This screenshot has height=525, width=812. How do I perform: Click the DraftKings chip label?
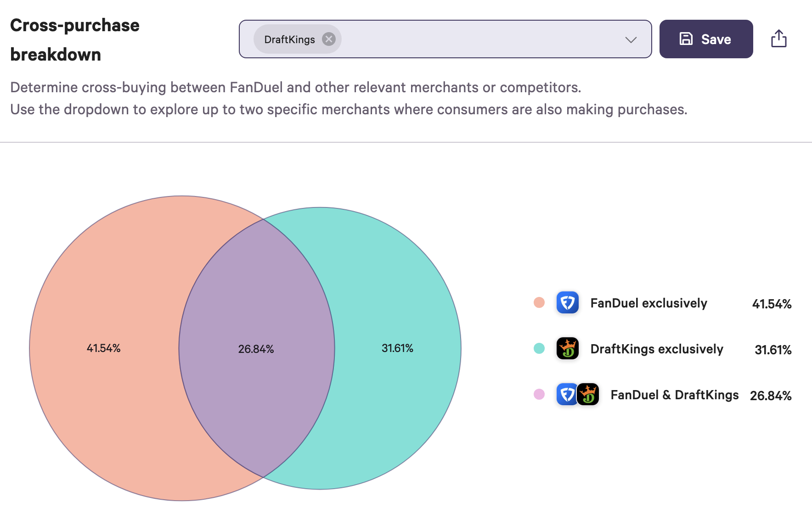tap(289, 39)
